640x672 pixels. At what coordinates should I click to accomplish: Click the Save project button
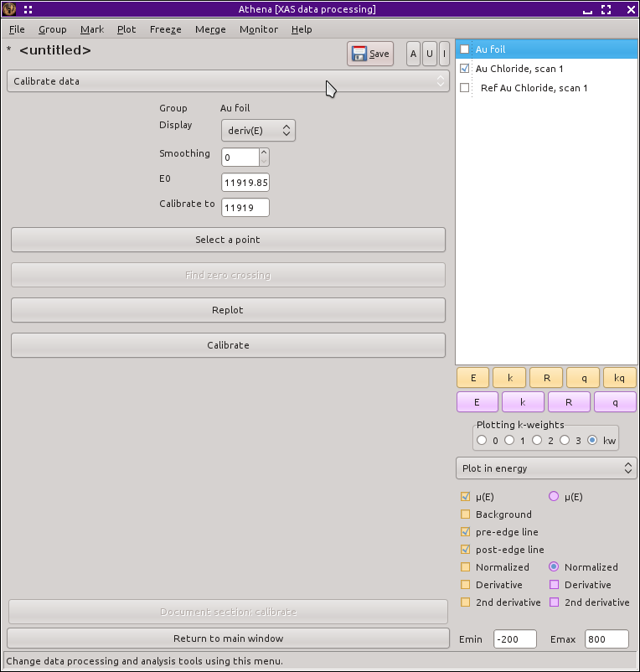[x=370, y=54]
